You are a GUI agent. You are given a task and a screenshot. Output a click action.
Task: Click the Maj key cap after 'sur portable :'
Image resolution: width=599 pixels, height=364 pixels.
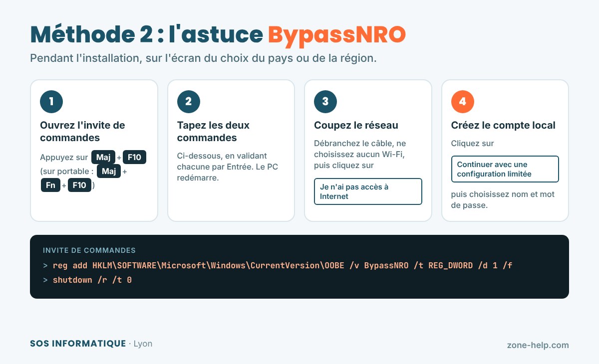pos(109,172)
